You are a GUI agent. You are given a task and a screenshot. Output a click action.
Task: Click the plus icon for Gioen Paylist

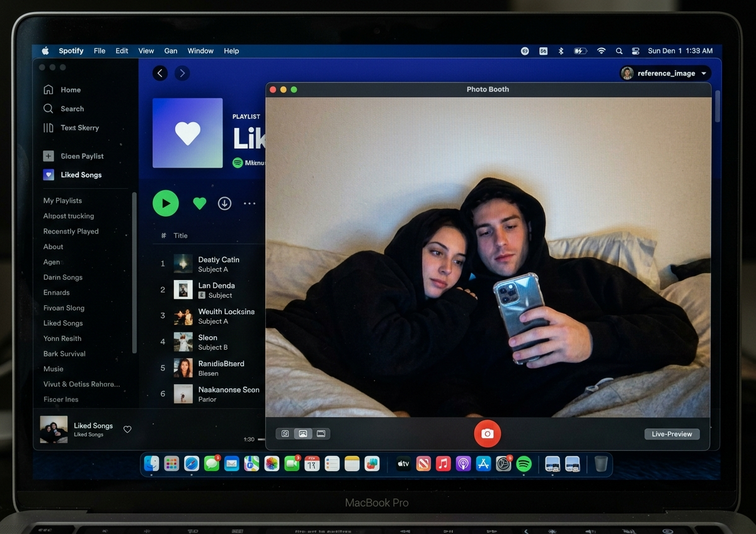coord(48,156)
